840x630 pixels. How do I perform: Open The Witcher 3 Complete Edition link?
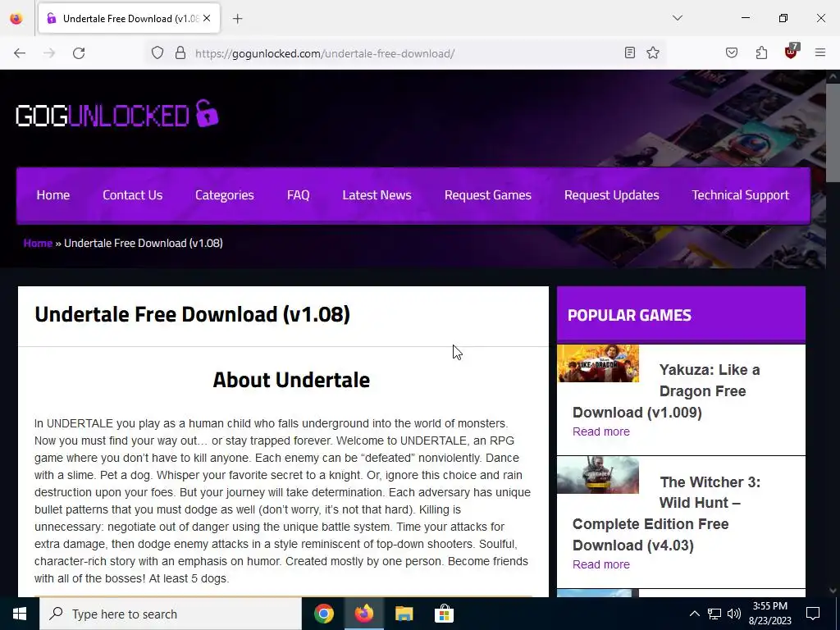(x=666, y=514)
